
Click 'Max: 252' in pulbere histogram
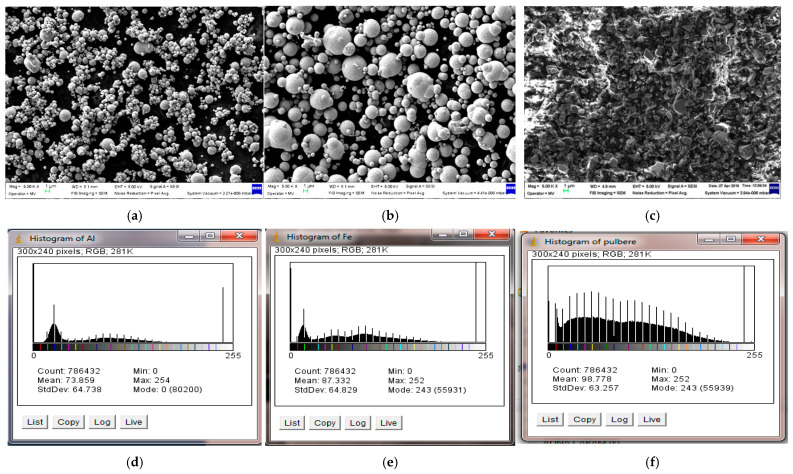(x=671, y=379)
